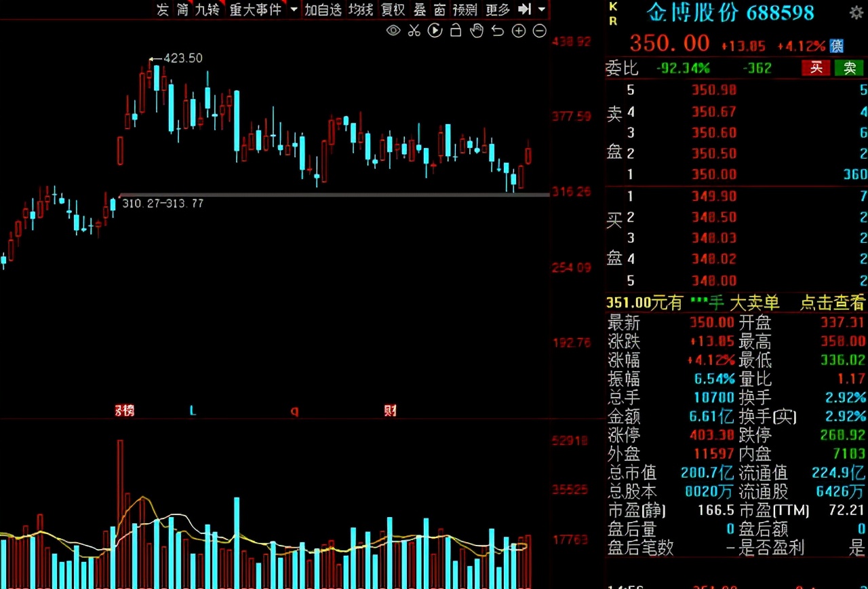Click the circular play replay icon
This screenshot has width=868, height=589.
pos(435,31)
